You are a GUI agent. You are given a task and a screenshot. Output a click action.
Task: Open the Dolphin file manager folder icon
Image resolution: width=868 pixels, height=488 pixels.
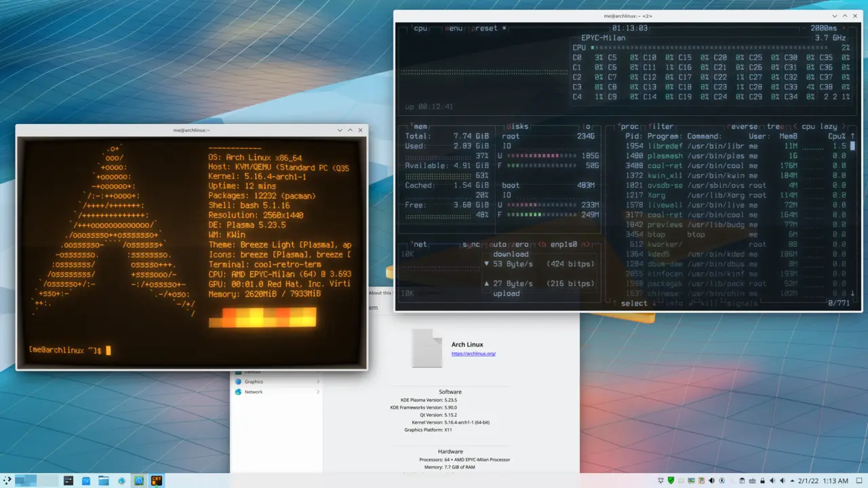click(x=104, y=481)
